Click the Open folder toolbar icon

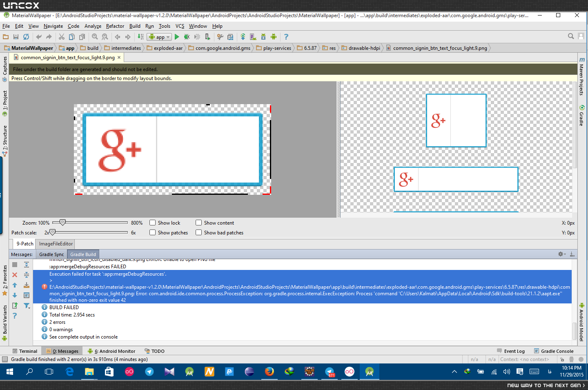pyautogui.click(x=6, y=37)
